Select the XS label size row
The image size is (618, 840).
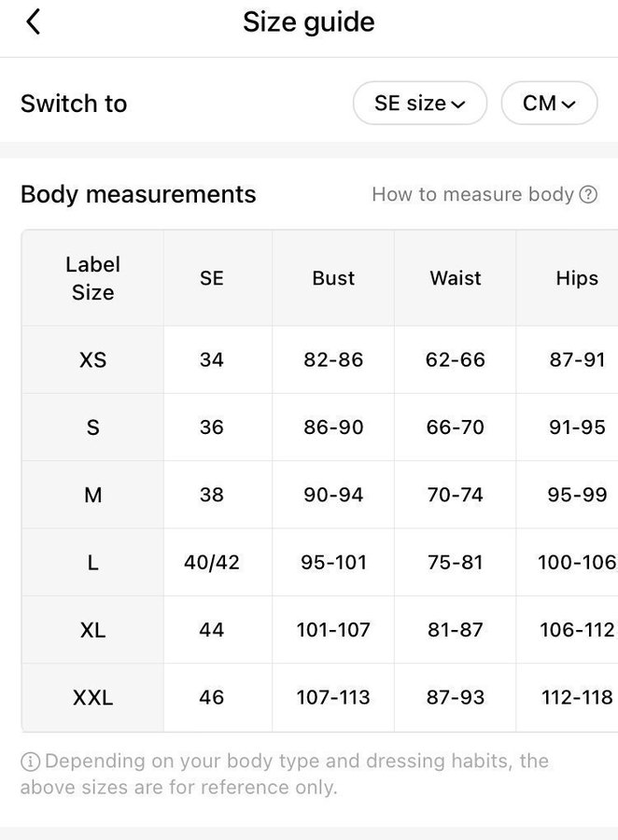click(92, 359)
